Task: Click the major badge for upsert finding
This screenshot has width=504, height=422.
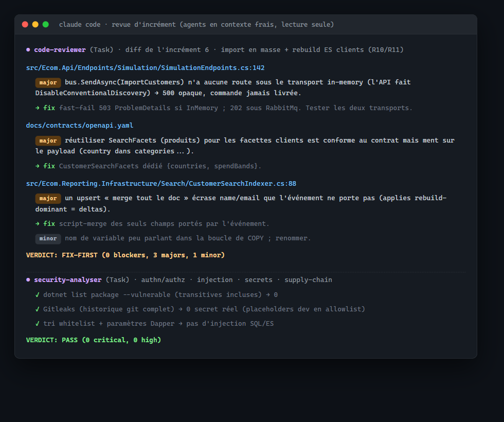Action: click(x=48, y=199)
